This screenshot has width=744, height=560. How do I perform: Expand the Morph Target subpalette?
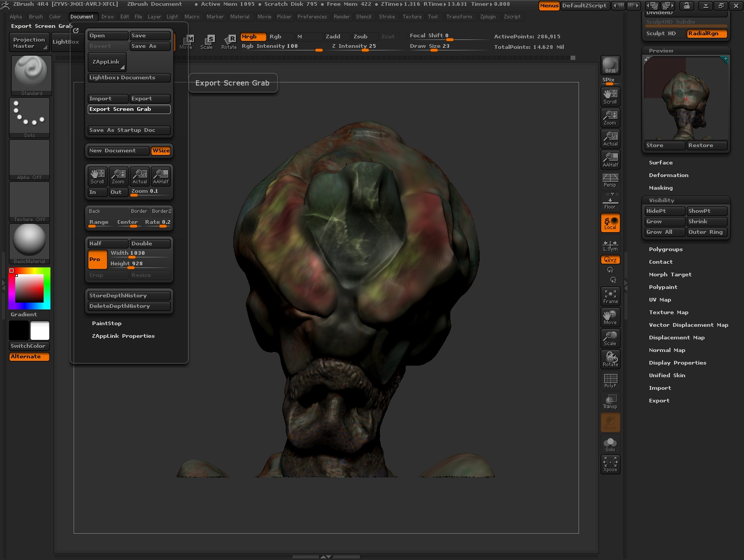[x=670, y=275]
